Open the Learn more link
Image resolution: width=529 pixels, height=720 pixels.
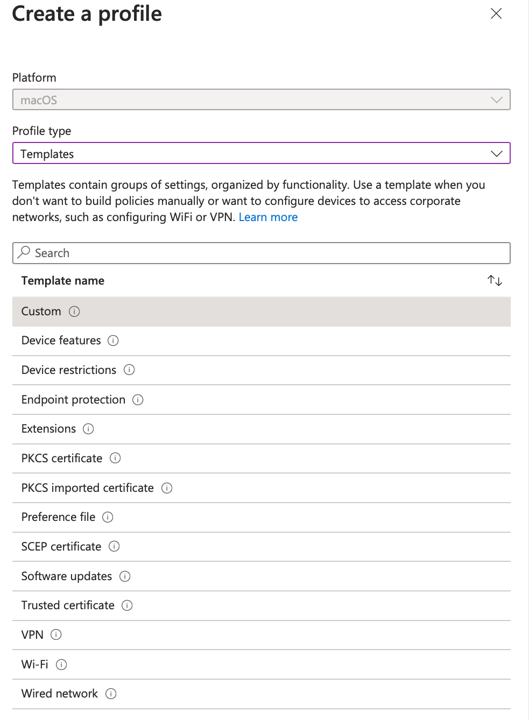coord(268,217)
